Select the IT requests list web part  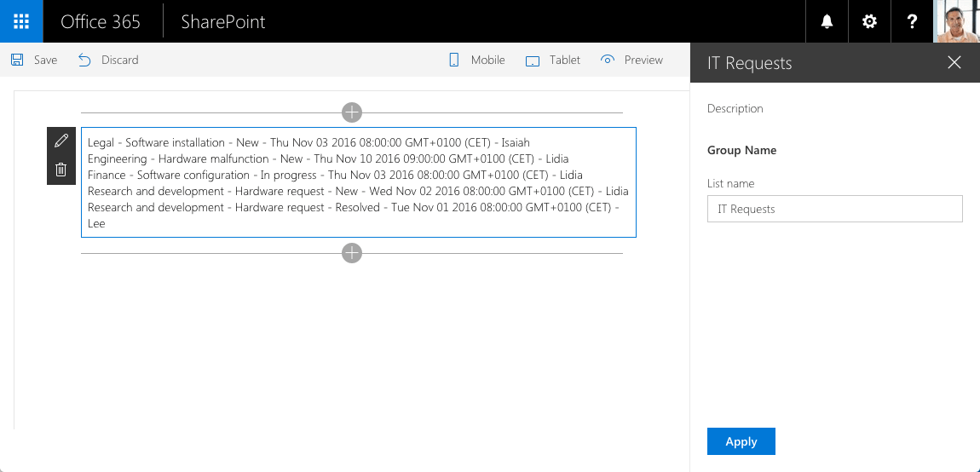[359, 182]
